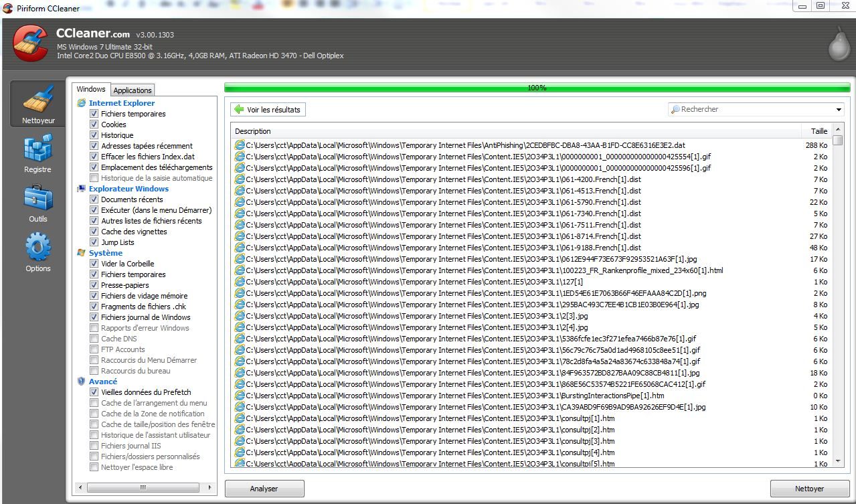Open the Nettoyeur broom icon section
Screen dimensions: 856x504
click(x=38, y=99)
